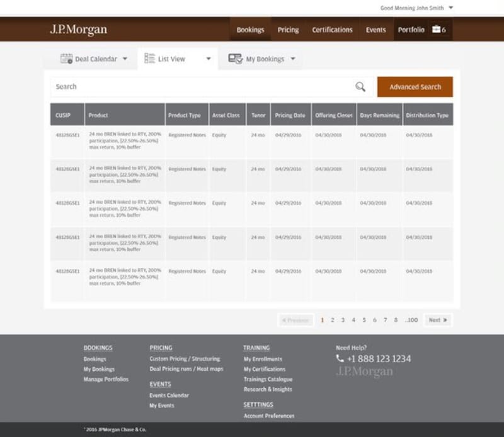Go to the Next page button
Viewport: 504px width, 437px height.
tap(438, 320)
